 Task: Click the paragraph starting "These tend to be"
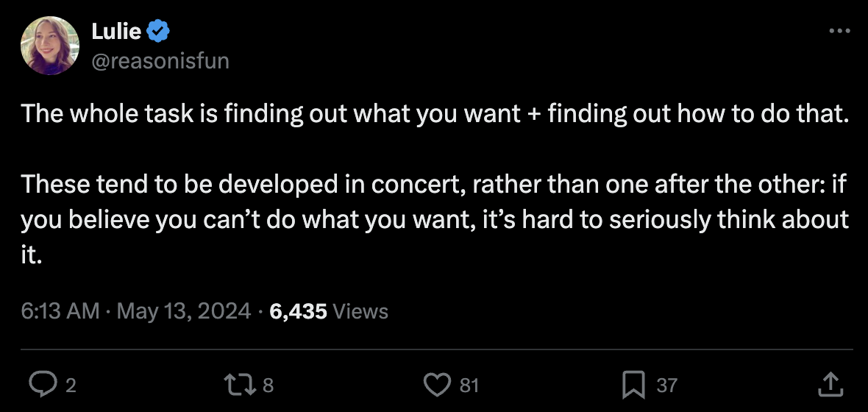point(434,219)
